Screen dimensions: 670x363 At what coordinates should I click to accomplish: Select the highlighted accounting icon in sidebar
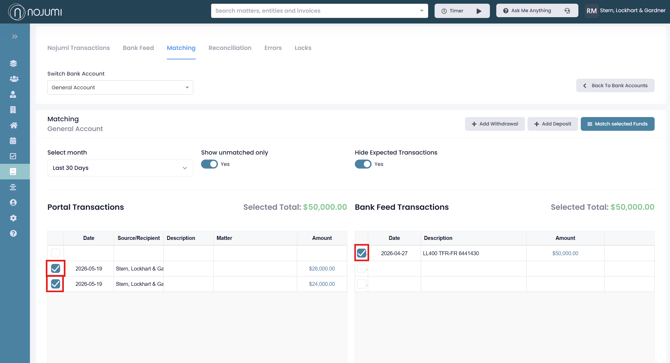(x=13, y=172)
